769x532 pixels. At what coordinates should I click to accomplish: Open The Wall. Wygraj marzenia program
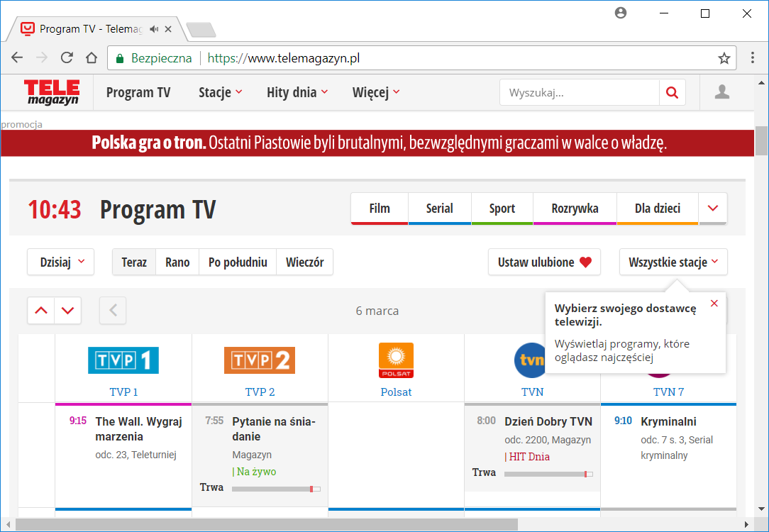click(x=139, y=429)
